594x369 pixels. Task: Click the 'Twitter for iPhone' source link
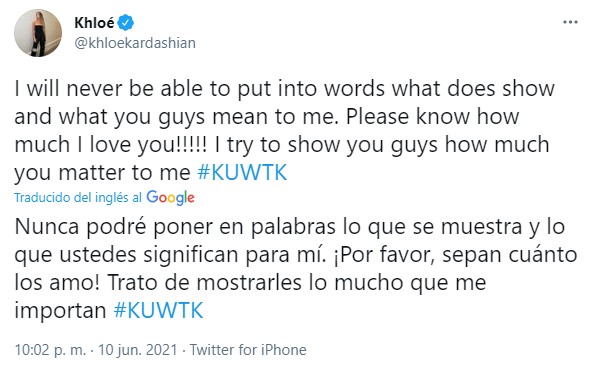(x=248, y=350)
